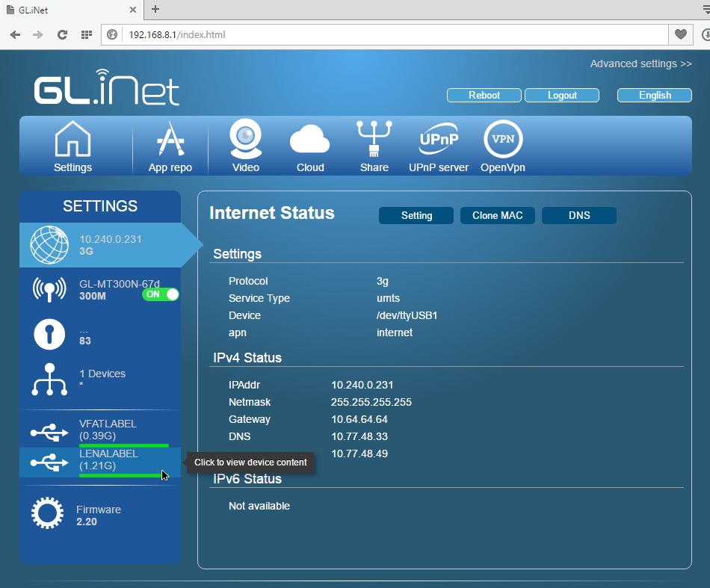
Task: Click the VFATLABEL USB drive icon
Action: coord(49,433)
